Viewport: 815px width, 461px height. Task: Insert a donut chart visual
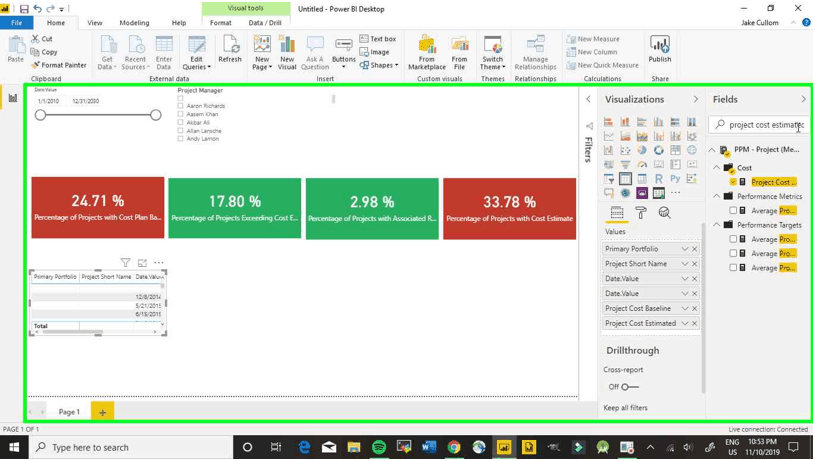click(x=659, y=150)
